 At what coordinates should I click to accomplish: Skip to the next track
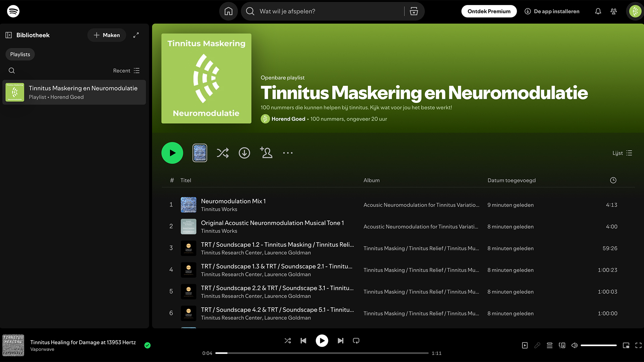[x=340, y=341]
